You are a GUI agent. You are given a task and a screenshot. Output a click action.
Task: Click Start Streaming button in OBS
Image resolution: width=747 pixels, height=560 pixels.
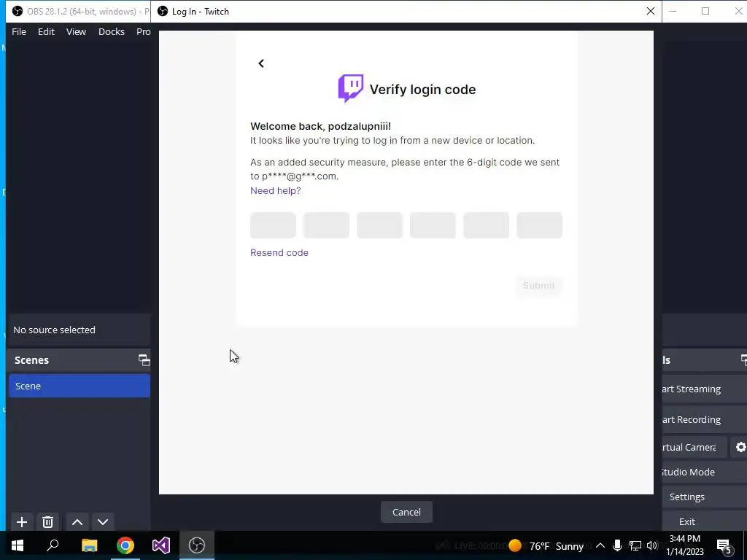(704, 389)
